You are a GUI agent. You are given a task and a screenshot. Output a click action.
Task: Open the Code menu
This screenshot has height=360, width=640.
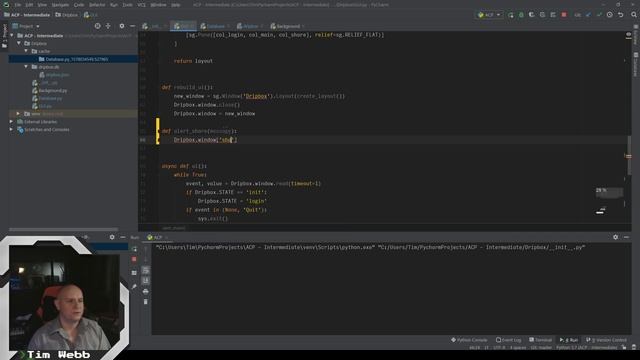79,5
